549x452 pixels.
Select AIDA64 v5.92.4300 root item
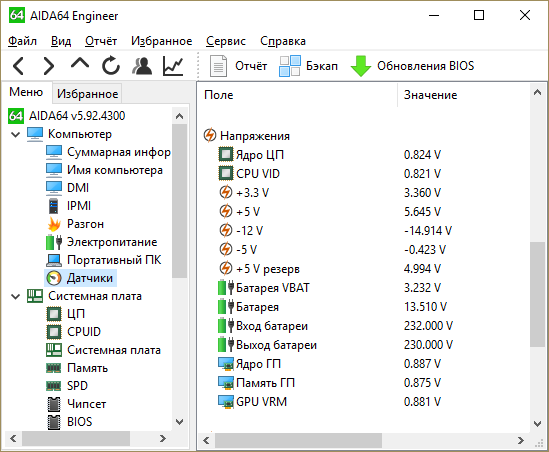pos(67,116)
